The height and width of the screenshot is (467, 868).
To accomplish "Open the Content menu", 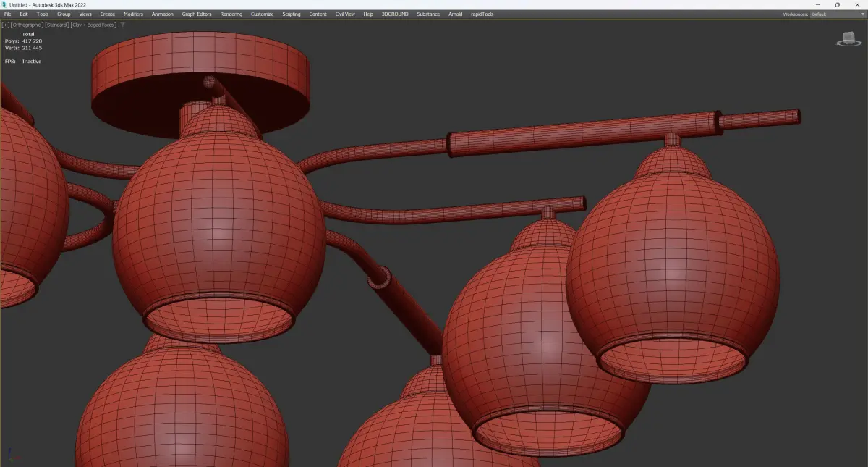I will point(318,14).
